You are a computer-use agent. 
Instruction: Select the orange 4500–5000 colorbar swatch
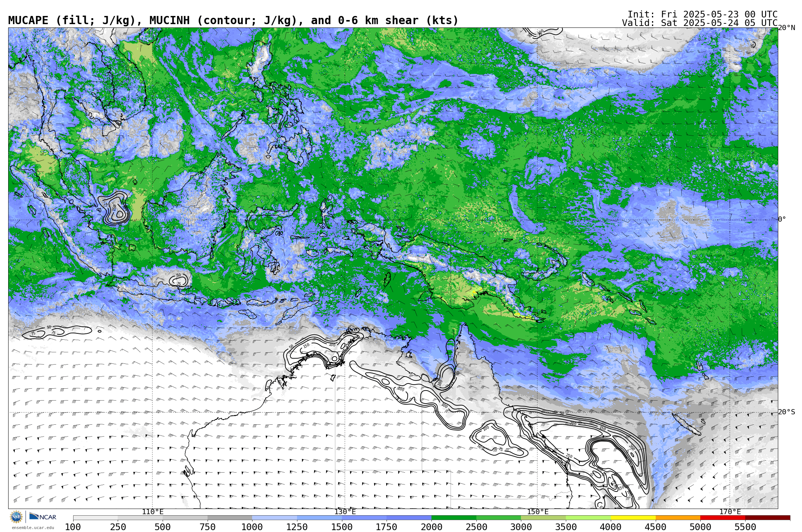pyautogui.click(x=678, y=518)
